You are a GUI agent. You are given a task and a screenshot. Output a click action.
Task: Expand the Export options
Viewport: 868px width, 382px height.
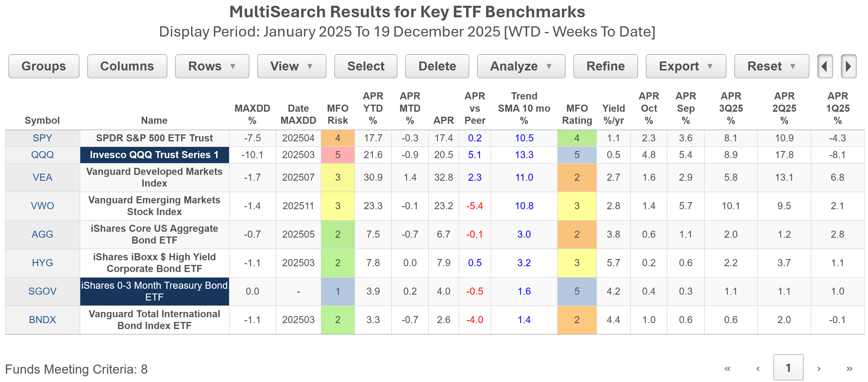pyautogui.click(x=685, y=66)
